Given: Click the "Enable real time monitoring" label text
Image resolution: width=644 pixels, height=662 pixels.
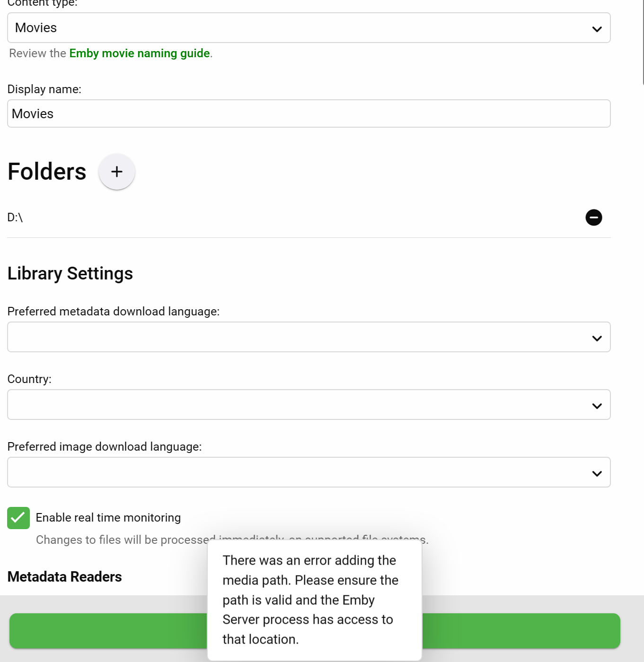Looking at the screenshot, I should tap(108, 518).
